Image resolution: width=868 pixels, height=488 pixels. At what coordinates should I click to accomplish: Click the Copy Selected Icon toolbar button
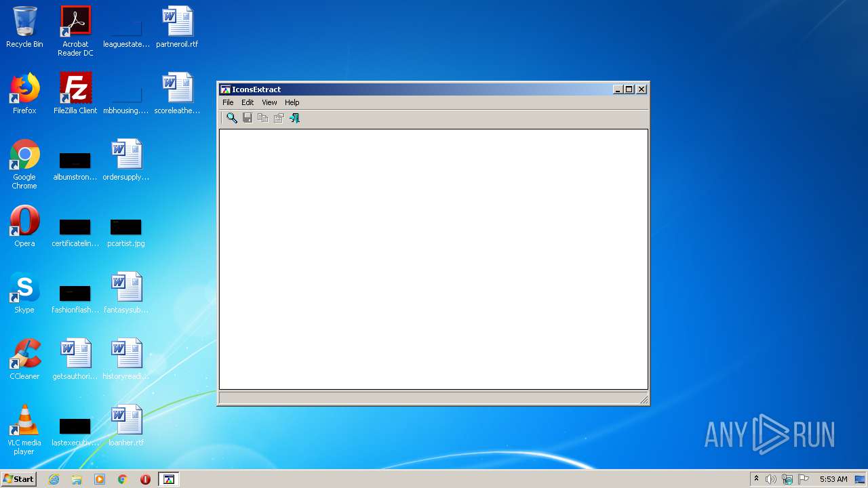263,118
